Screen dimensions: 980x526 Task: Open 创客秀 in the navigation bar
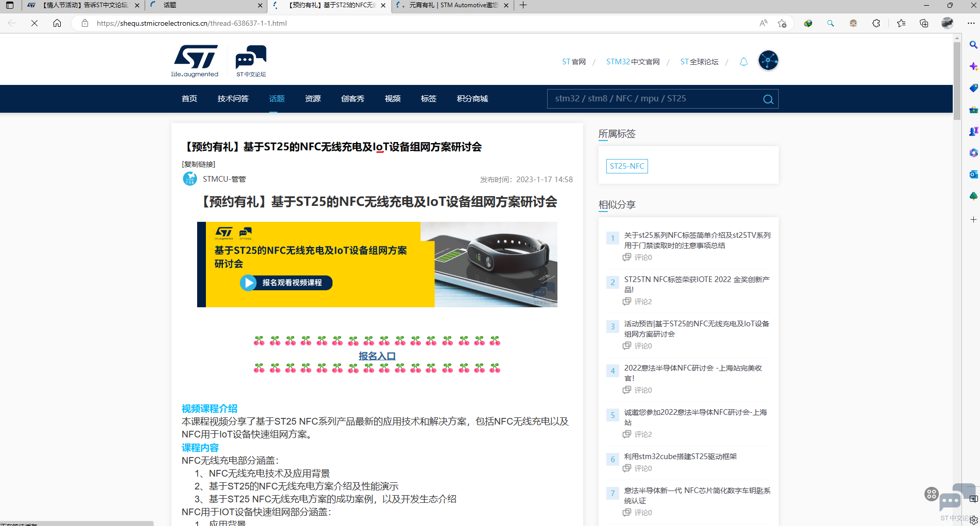(353, 99)
